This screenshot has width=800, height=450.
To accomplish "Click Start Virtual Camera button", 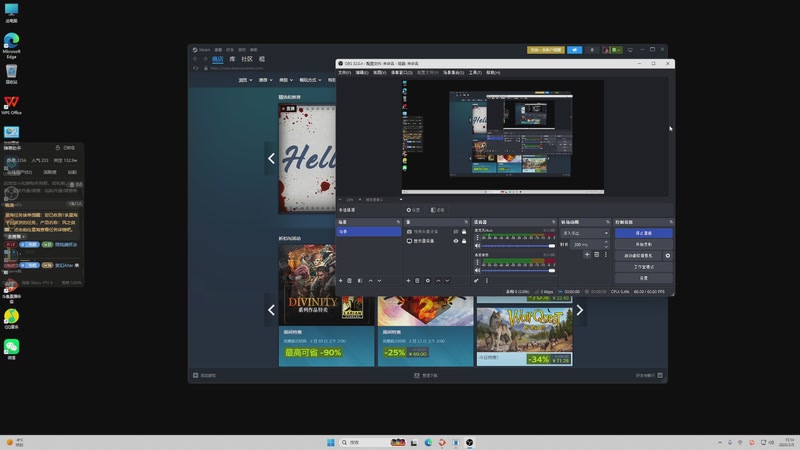I will (638, 256).
